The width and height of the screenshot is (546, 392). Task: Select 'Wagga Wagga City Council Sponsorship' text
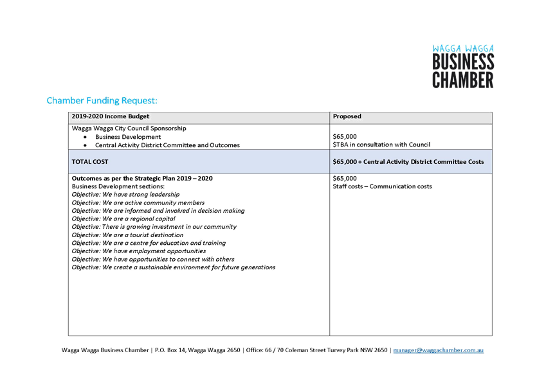tap(129, 129)
